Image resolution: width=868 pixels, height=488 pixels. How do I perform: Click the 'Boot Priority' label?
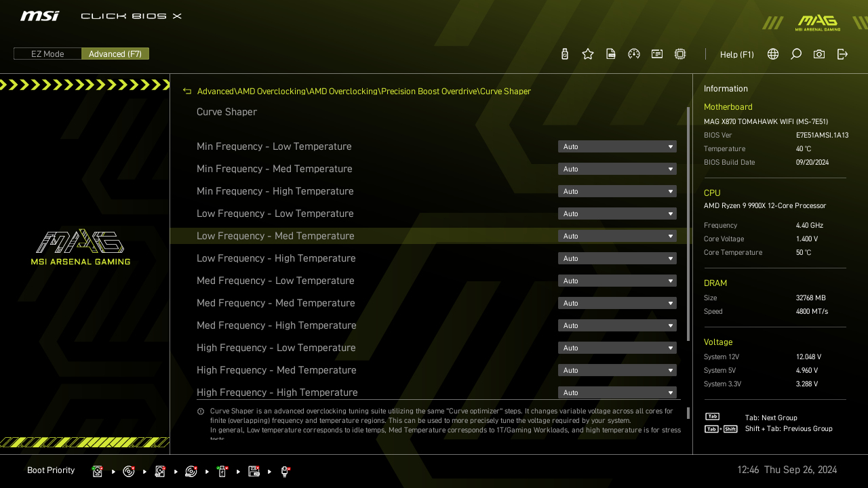coord(51,470)
